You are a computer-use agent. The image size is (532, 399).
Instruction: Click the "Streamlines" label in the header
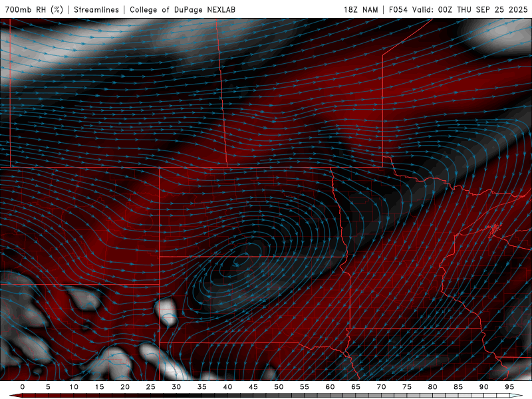96,9
